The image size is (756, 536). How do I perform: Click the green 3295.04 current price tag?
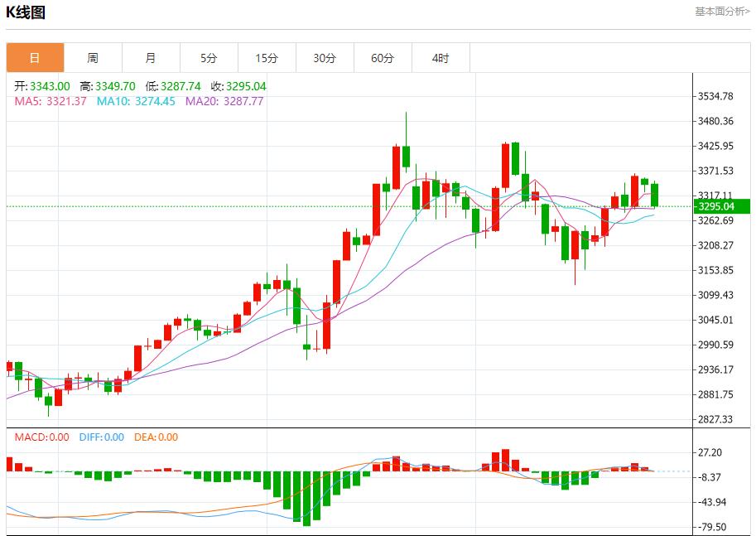point(717,206)
